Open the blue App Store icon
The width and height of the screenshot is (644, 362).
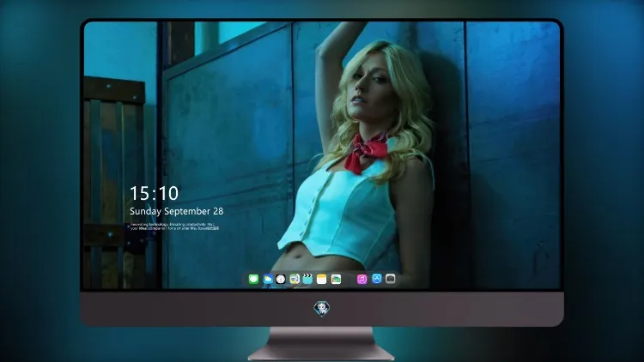coord(377,279)
